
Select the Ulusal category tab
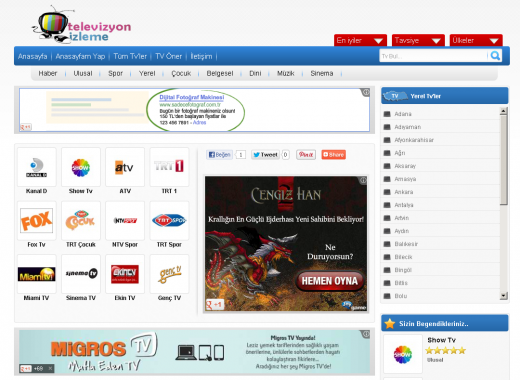tap(83, 73)
